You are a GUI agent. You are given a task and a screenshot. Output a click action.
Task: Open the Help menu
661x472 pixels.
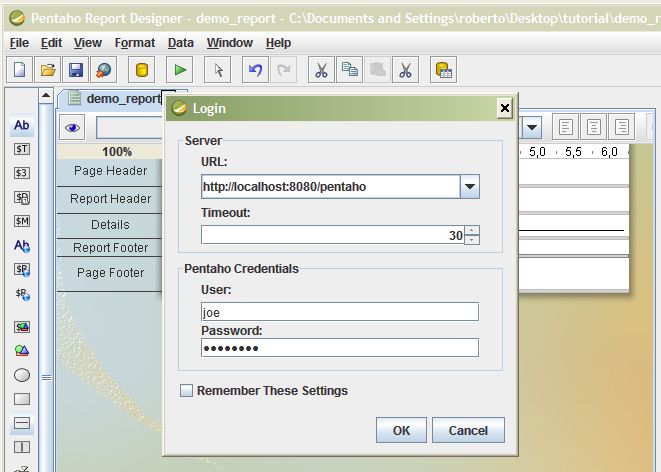[x=278, y=43]
